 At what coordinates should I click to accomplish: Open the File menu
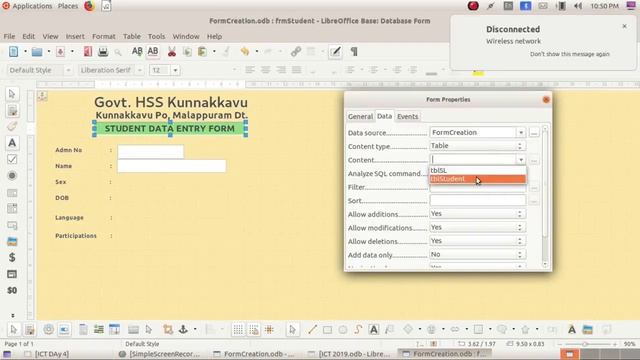pos(9,36)
